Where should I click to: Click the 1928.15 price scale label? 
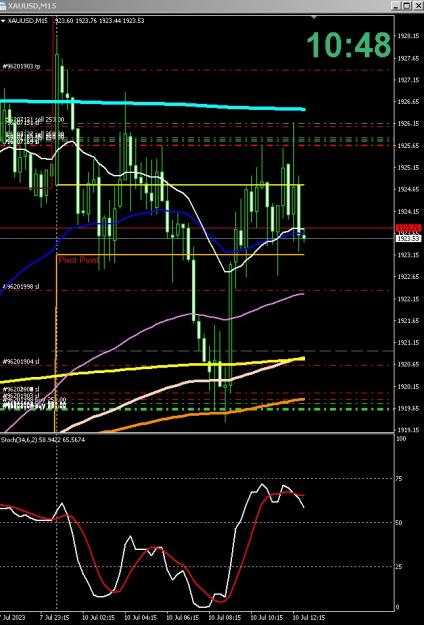point(408,36)
